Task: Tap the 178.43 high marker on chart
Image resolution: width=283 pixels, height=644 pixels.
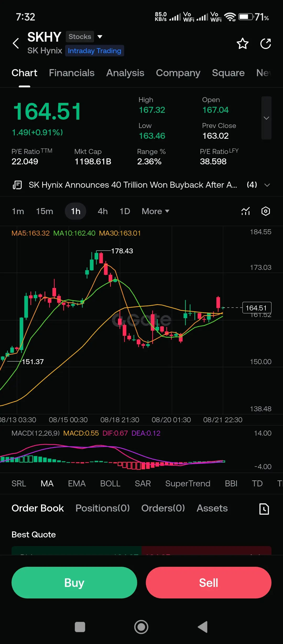Action: tap(122, 251)
